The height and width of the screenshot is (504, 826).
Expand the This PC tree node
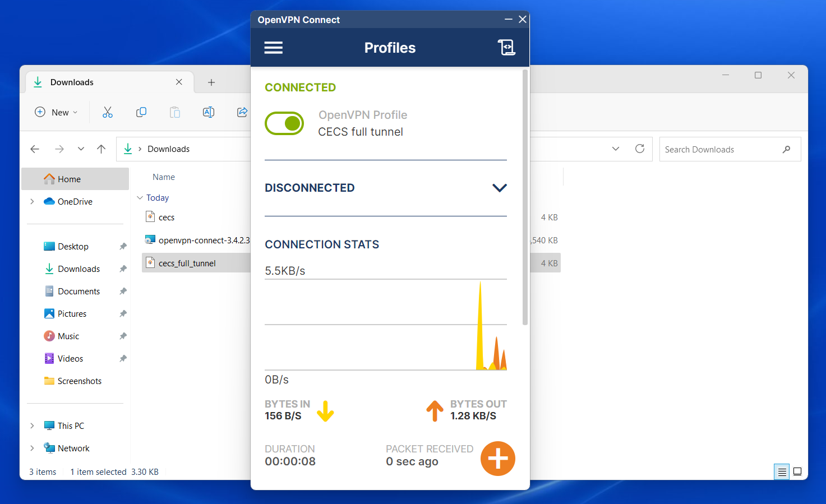click(32, 426)
